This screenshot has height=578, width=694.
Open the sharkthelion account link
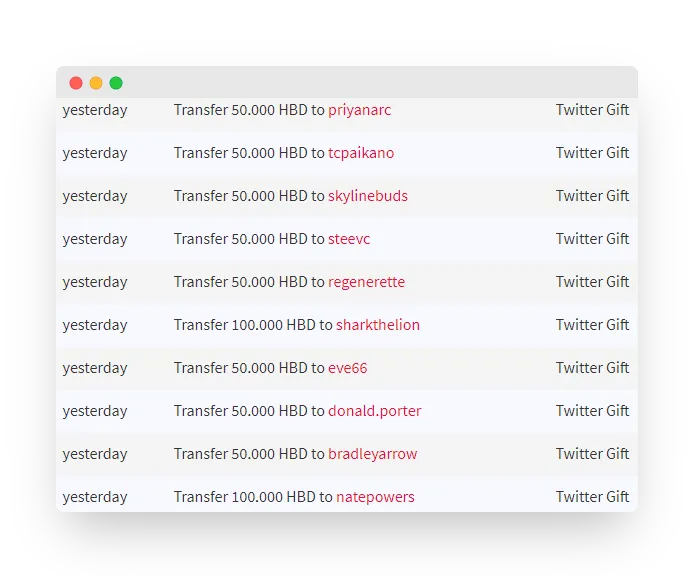[x=378, y=325]
